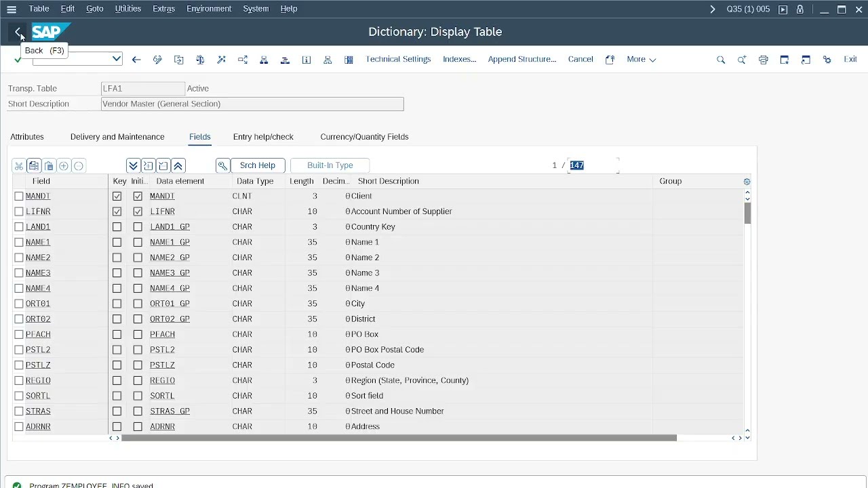This screenshot has height=488, width=868.
Task: Click the Documentation info icon
Action: (307, 60)
